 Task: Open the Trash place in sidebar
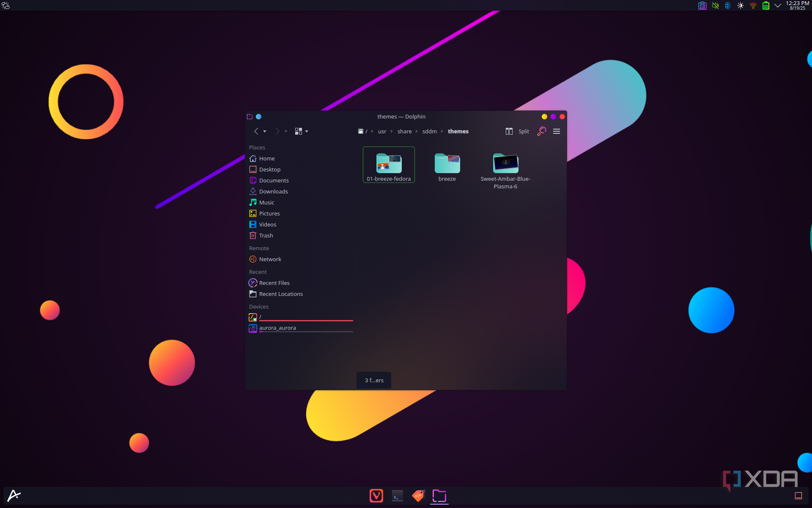pyautogui.click(x=266, y=235)
